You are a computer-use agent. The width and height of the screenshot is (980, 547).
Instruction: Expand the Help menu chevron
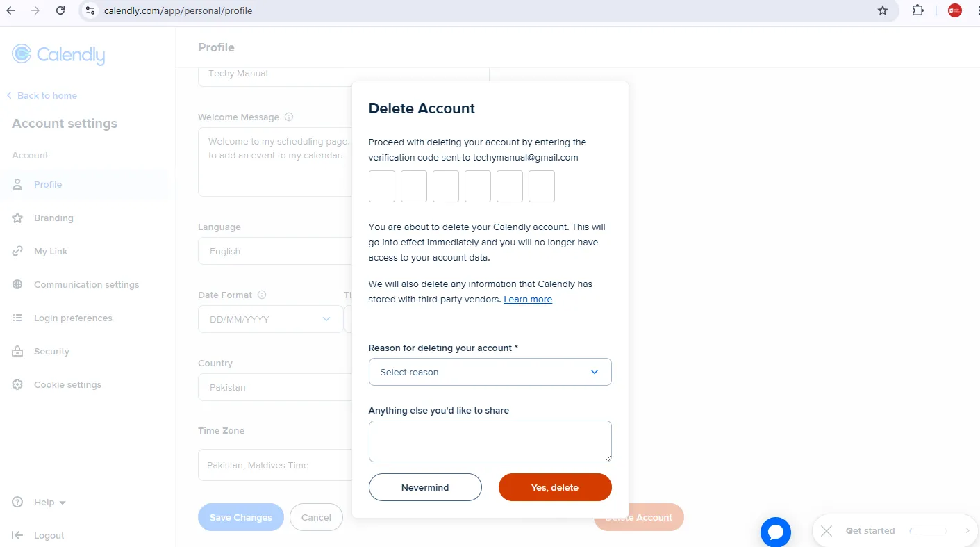point(63,502)
